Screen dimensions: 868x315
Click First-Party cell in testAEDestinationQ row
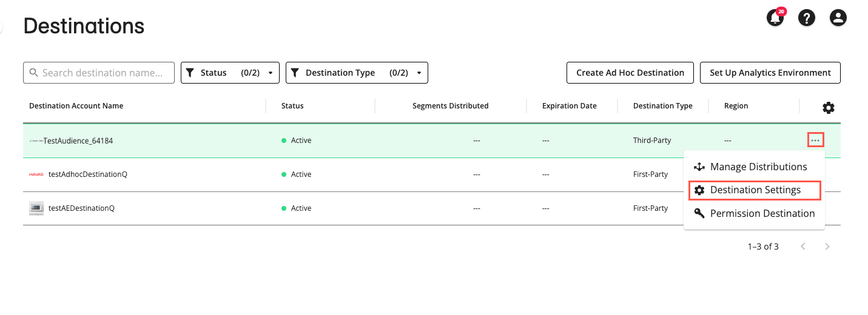click(x=651, y=208)
